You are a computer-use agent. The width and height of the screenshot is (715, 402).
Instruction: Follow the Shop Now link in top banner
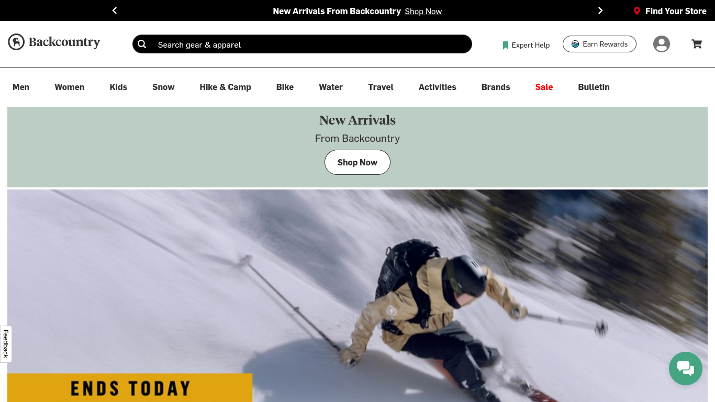click(x=423, y=11)
